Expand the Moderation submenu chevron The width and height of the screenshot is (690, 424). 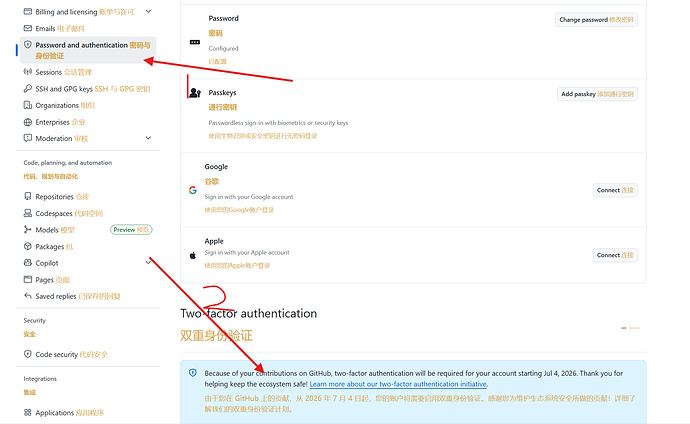coord(148,138)
